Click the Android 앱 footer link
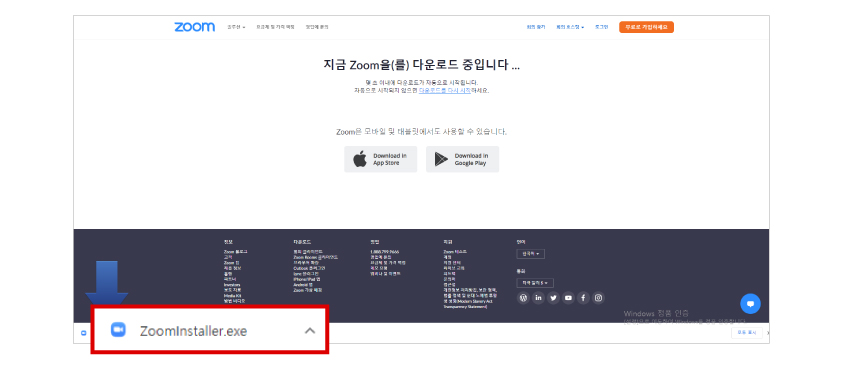The image size is (842, 366). (x=303, y=285)
